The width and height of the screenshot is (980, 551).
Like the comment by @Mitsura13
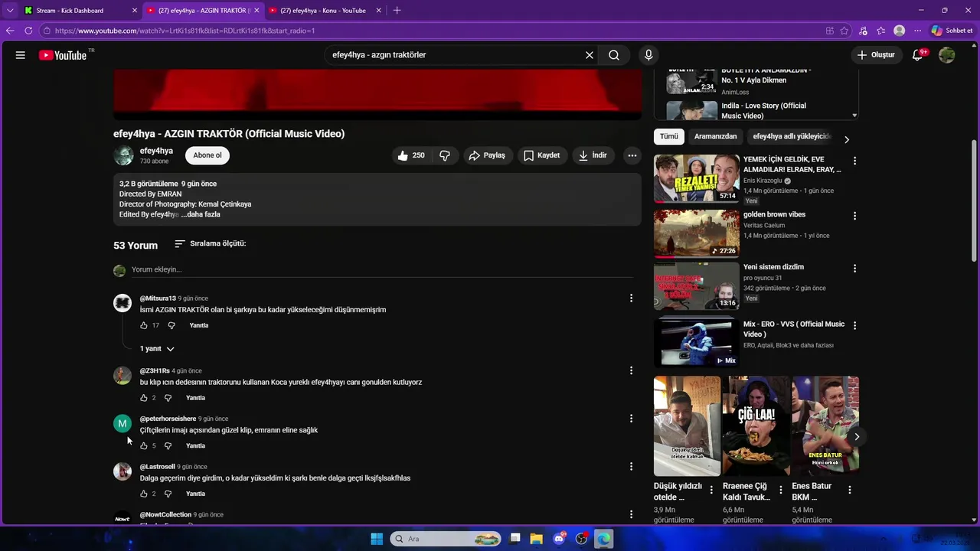tap(144, 325)
